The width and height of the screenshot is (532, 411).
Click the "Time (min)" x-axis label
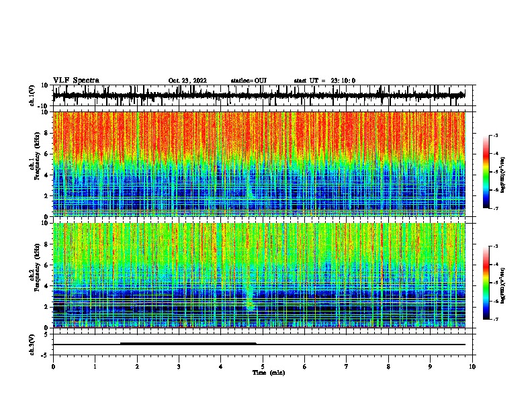[269, 373]
